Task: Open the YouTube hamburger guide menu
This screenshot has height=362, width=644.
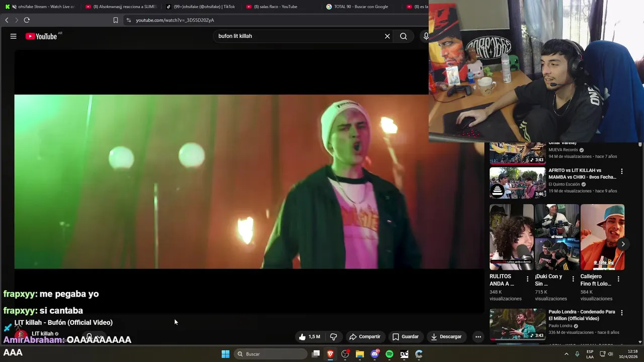Action: pos(14,36)
